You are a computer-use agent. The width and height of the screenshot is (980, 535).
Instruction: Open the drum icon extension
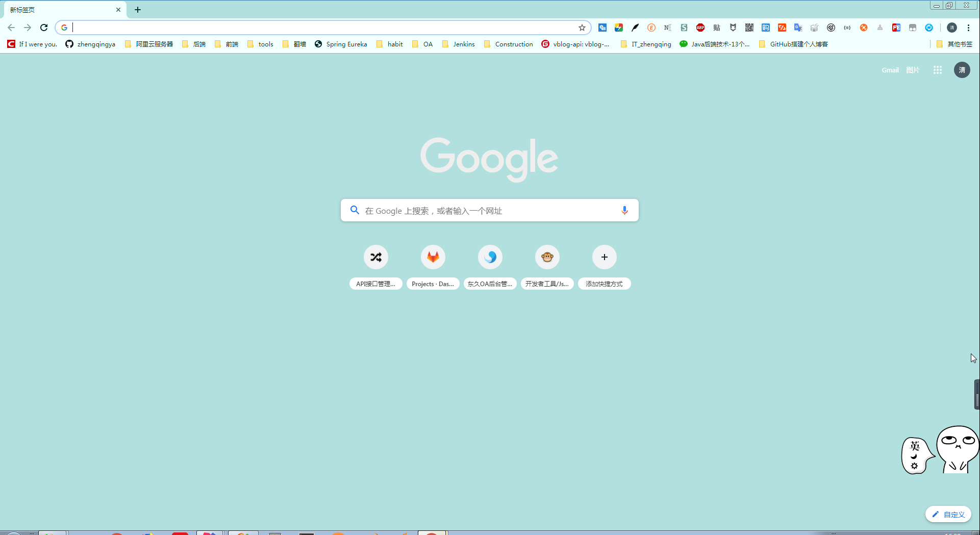815,28
